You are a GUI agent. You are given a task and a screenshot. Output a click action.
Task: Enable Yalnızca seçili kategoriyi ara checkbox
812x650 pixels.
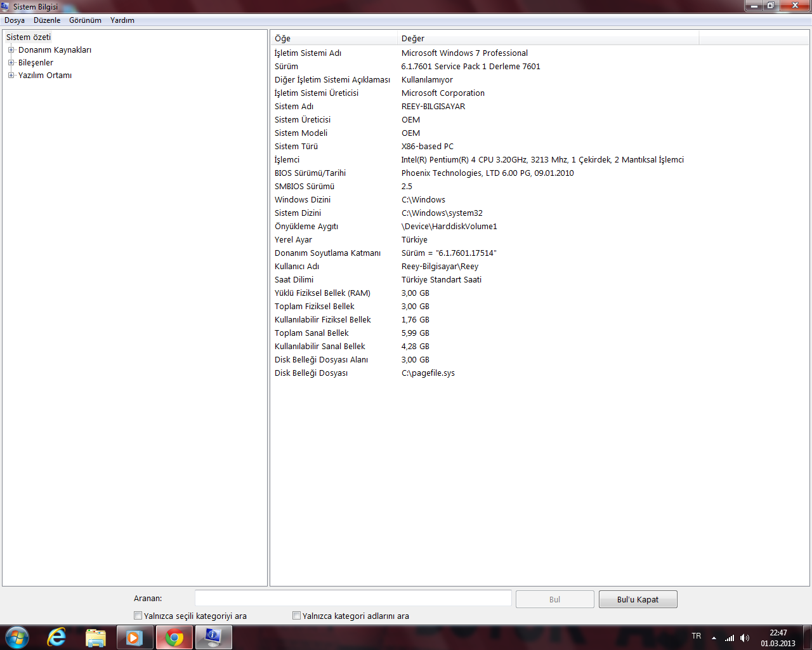(x=138, y=616)
